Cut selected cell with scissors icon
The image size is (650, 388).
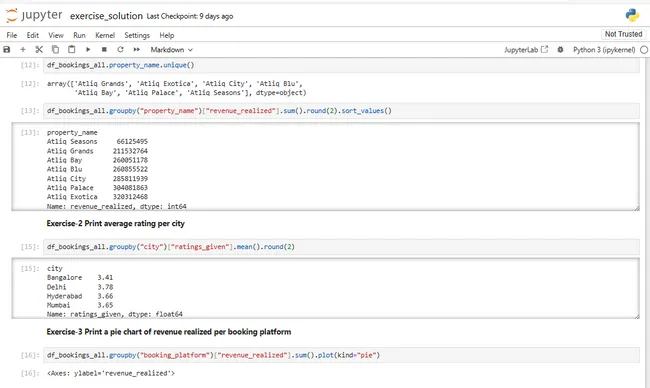(39, 50)
